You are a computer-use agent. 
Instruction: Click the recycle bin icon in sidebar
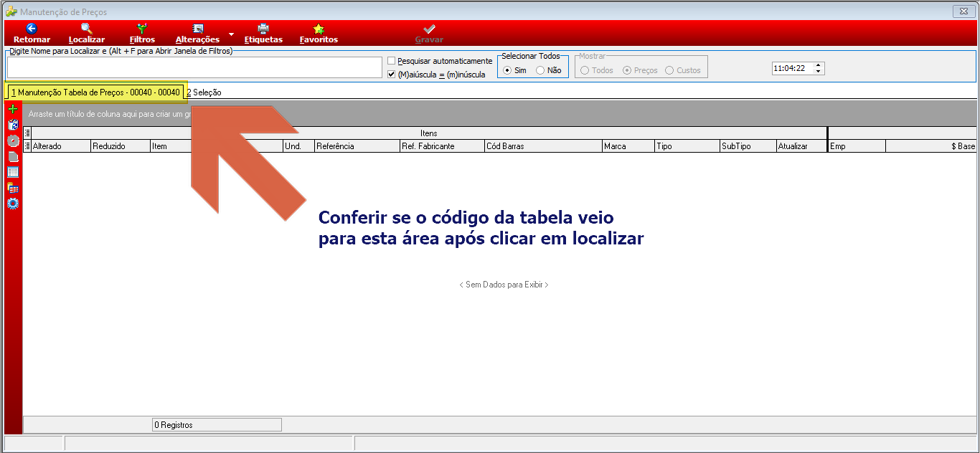click(x=13, y=125)
